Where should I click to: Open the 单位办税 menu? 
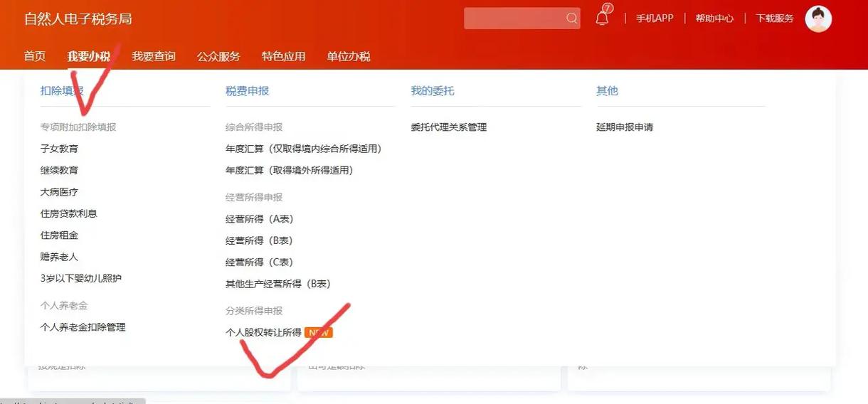coord(349,56)
